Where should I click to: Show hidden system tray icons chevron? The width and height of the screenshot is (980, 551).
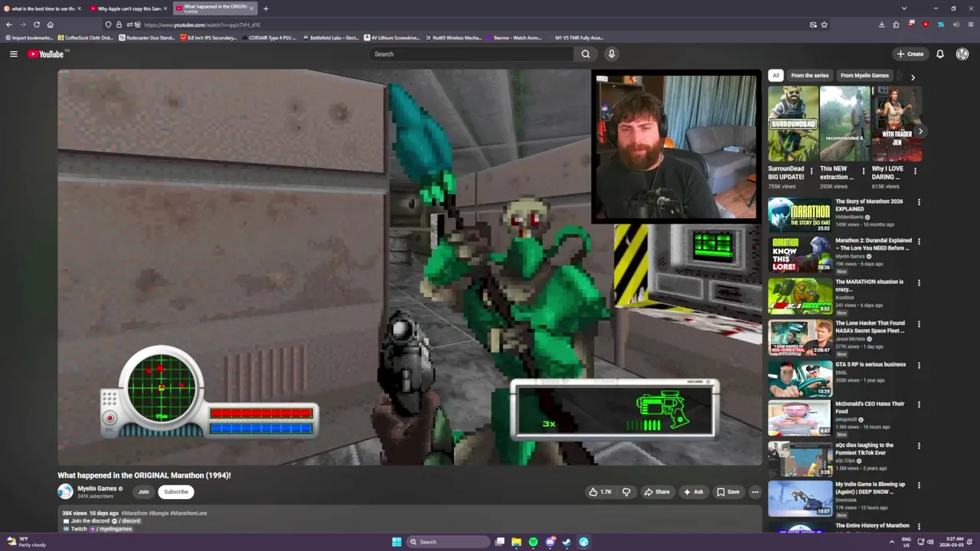click(x=891, y=542)
